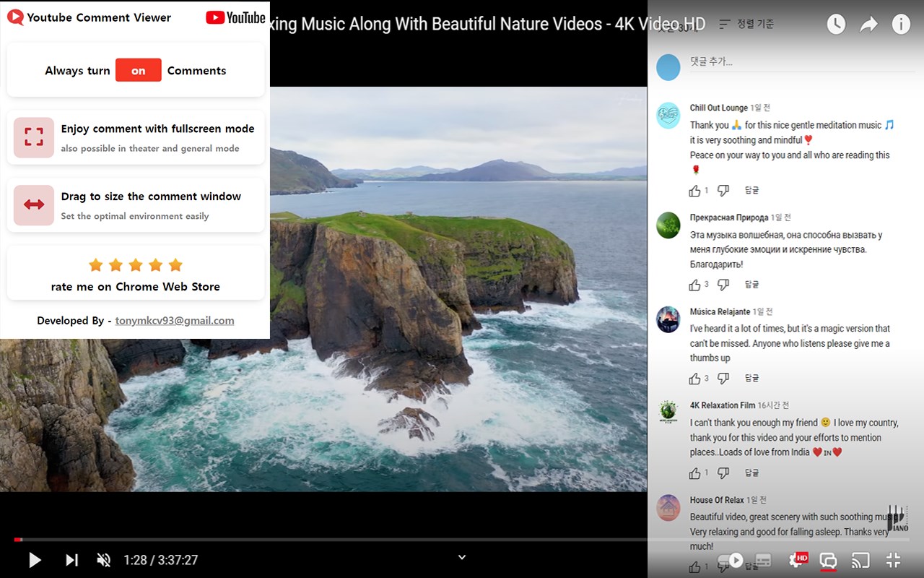924x578 pixels.
Task: Click the Share arrow icon
Action: coord(868,25)
